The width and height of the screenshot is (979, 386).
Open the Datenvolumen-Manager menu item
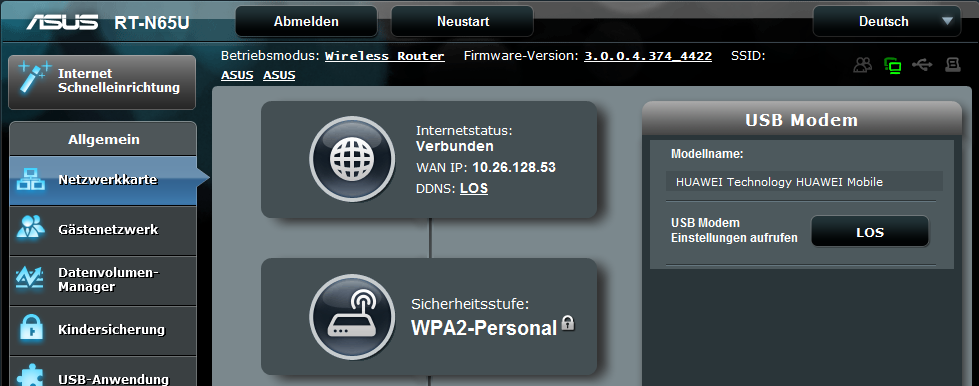click(x=103, y=280)
